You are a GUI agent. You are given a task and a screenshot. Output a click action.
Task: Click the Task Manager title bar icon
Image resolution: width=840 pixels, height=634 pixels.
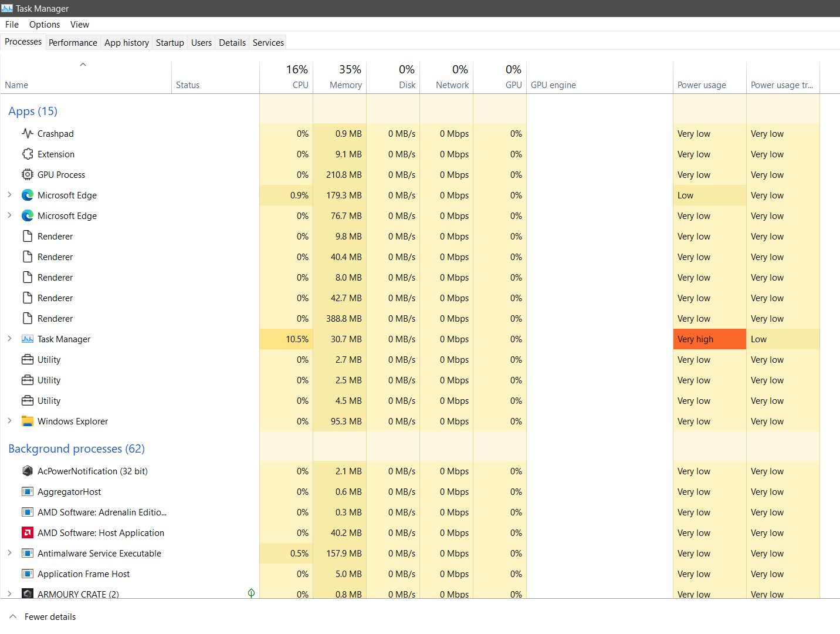[x=7, y=8]
